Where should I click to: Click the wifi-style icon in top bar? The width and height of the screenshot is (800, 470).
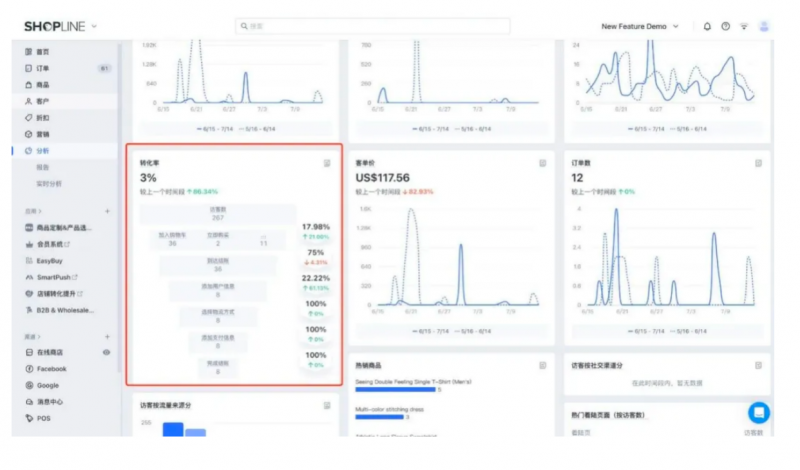[744, 27]
